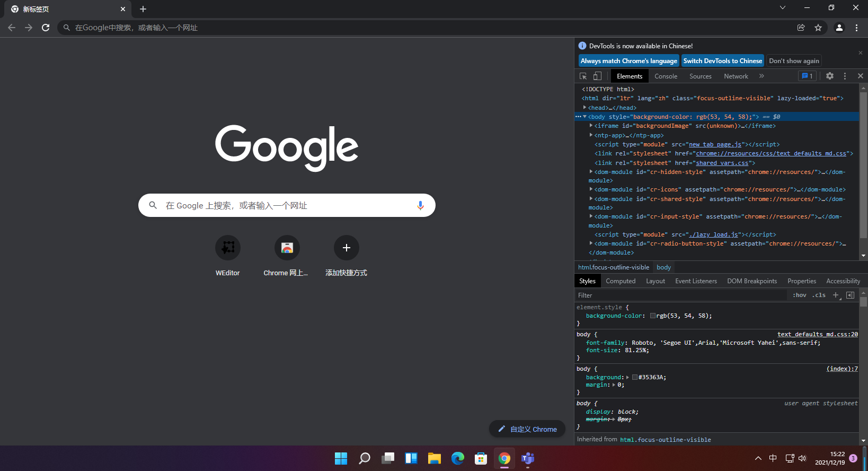Open the Chrome profile avatar
The width and height of the screenshot is (868, 471).
tap(839, 28)
